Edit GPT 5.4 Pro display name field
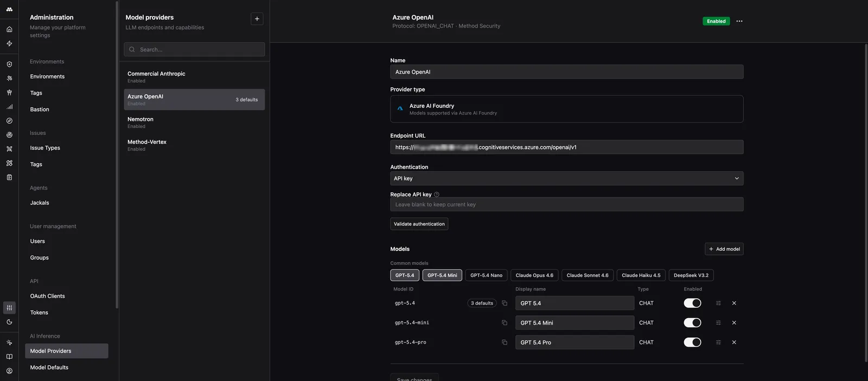Image resolution: width=868 pixels, height=381 pixels. [575, 343]
